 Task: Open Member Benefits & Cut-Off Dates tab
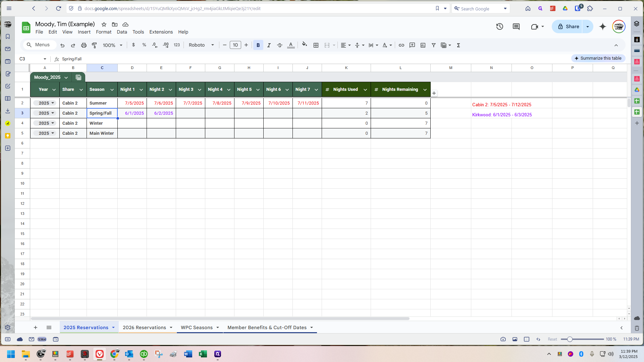267,327
